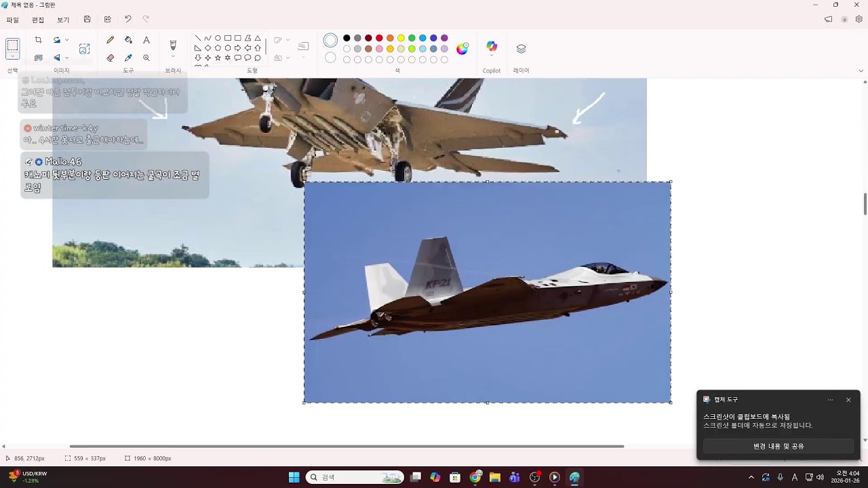Click the 변경 내용 및 공유 button
868x488 pixels.
coord(778,446)
